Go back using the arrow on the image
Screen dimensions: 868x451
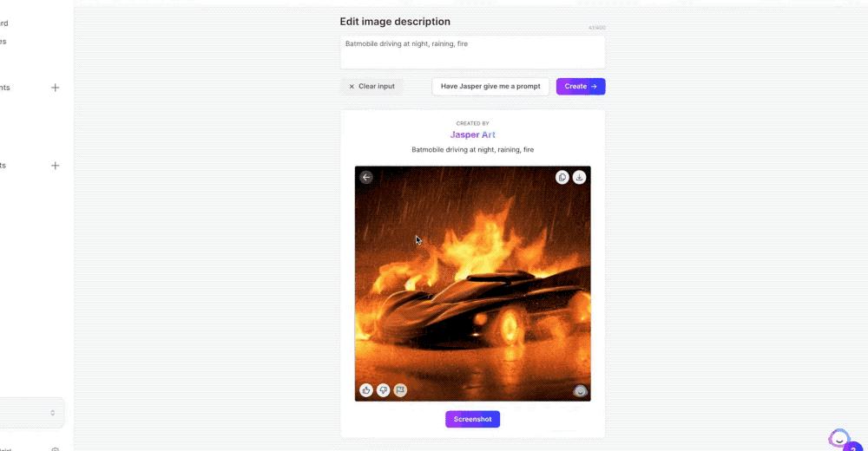[366, 177]
